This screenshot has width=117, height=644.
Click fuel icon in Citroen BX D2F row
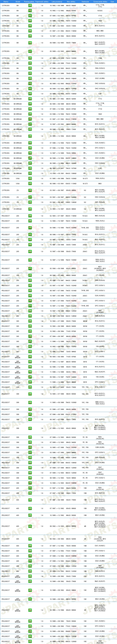click(30, 94)
